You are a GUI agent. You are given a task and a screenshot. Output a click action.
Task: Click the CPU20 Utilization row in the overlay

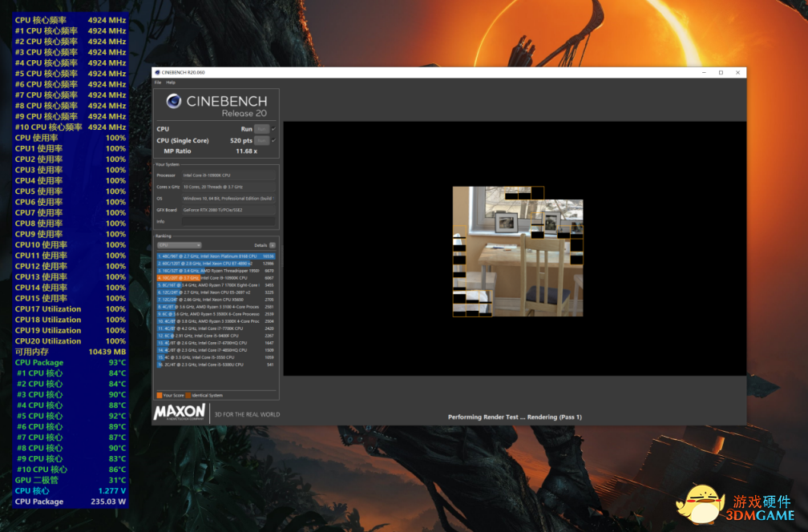(71, 341)
